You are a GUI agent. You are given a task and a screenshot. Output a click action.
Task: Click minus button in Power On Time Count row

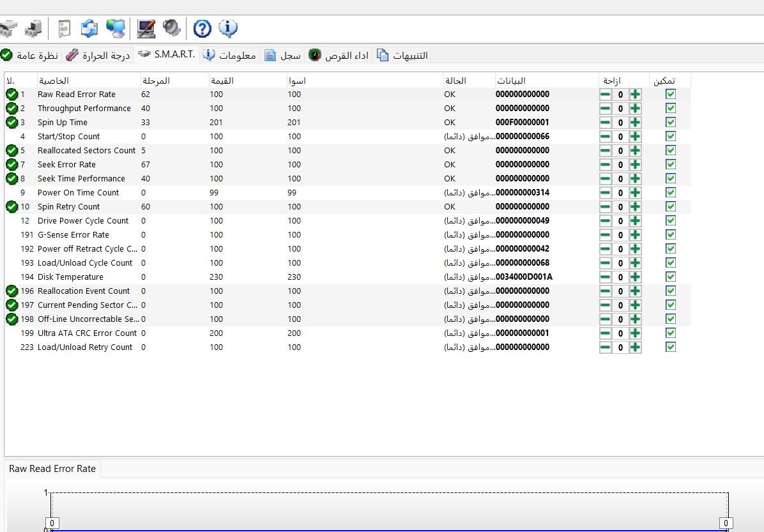pyautogui.click(x=605, y=192)
